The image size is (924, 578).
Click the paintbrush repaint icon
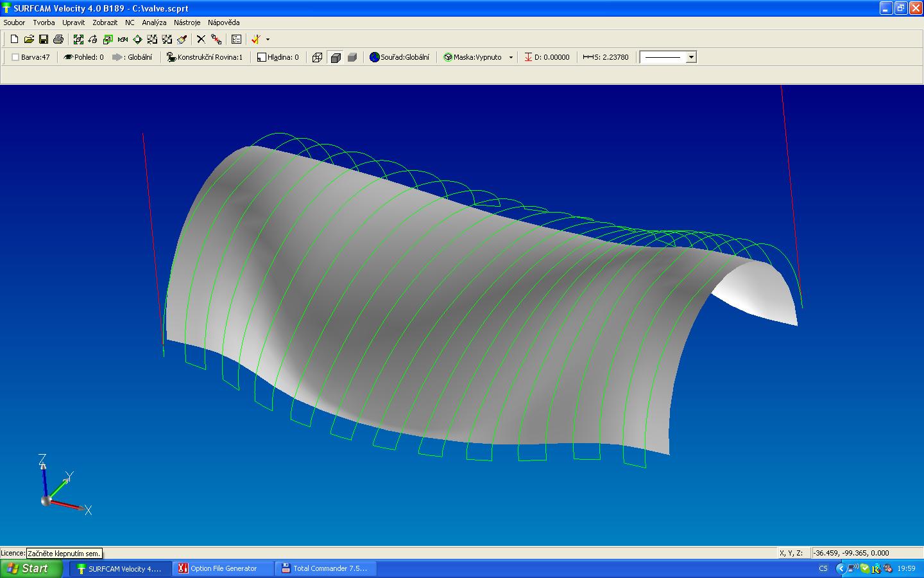[x=182, y=39]
